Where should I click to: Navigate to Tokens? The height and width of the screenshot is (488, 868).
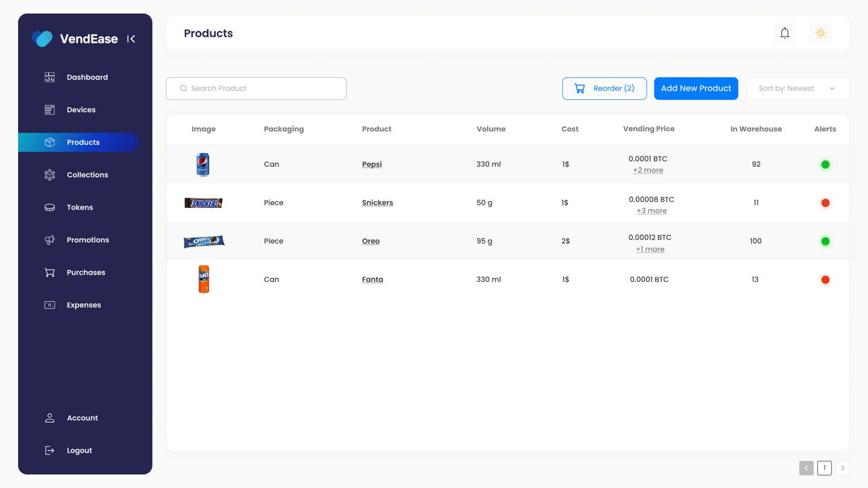[x=78, y=207]
